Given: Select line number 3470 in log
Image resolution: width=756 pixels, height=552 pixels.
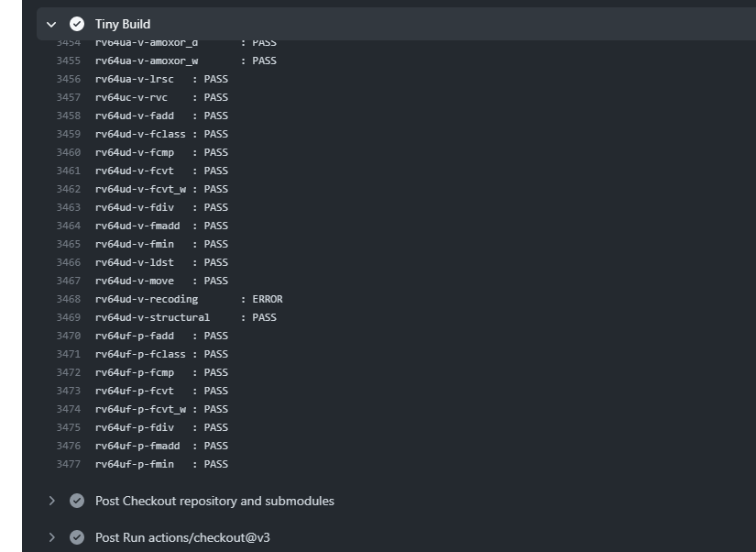Looking at the screenshot, I should point(69,336).
